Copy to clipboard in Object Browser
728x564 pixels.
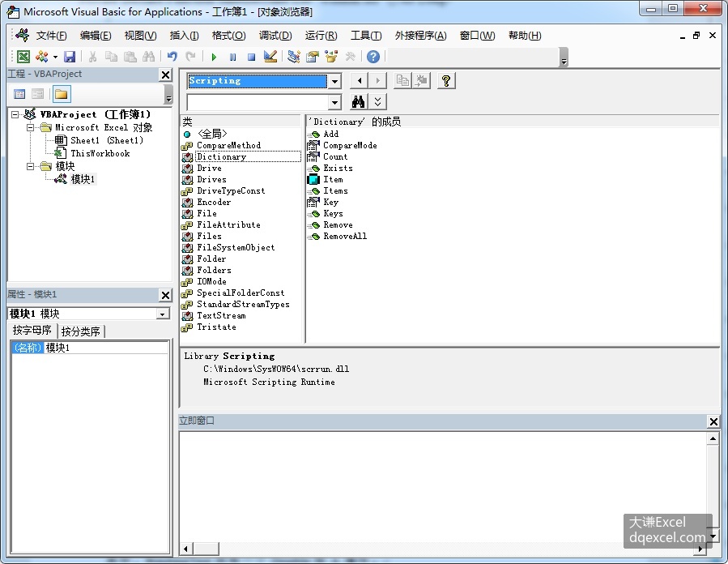pyautogui.click(x=402, y=81)
